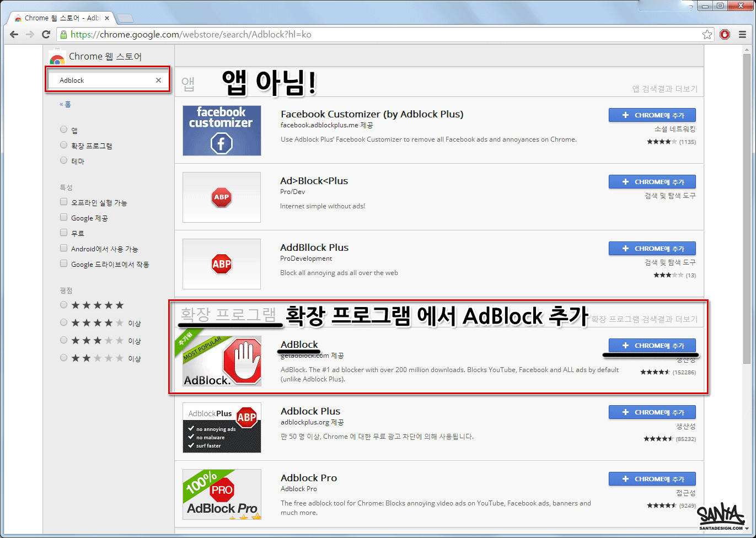This screenshot has width=756, height=538.
Task: Add Ad>Block<Plus to Chrome
Action: click(x=652, y=182)
